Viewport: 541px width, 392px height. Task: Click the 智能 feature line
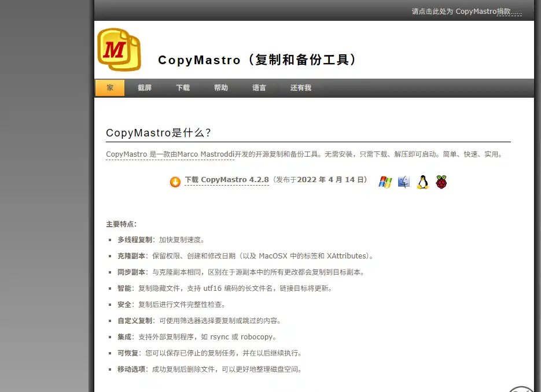tap(225, 289)
